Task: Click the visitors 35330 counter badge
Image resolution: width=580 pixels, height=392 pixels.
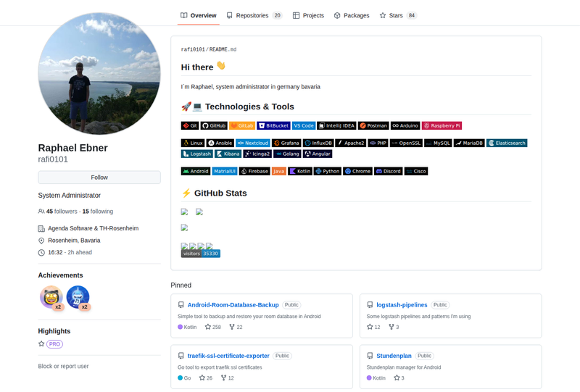Action: 201,254
